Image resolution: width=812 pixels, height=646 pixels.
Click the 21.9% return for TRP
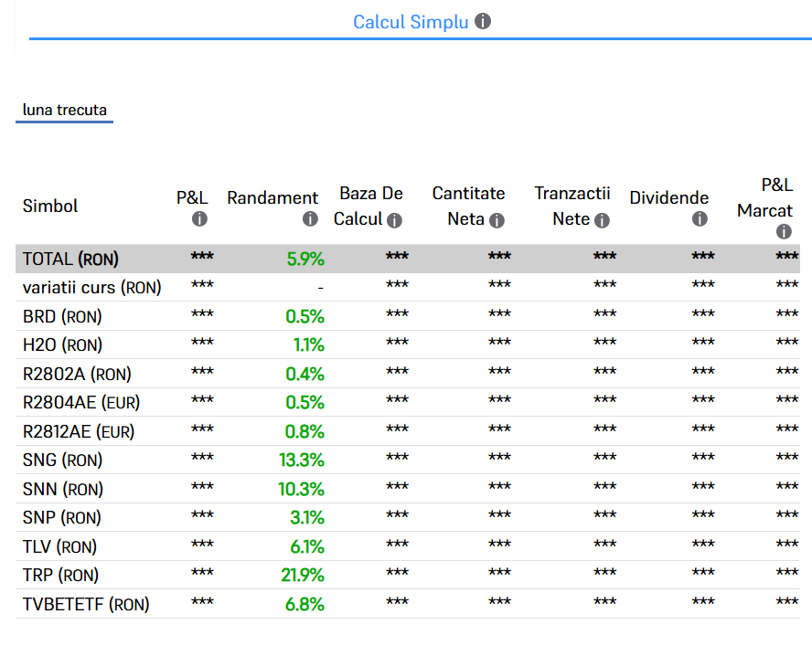coord(301,576)
